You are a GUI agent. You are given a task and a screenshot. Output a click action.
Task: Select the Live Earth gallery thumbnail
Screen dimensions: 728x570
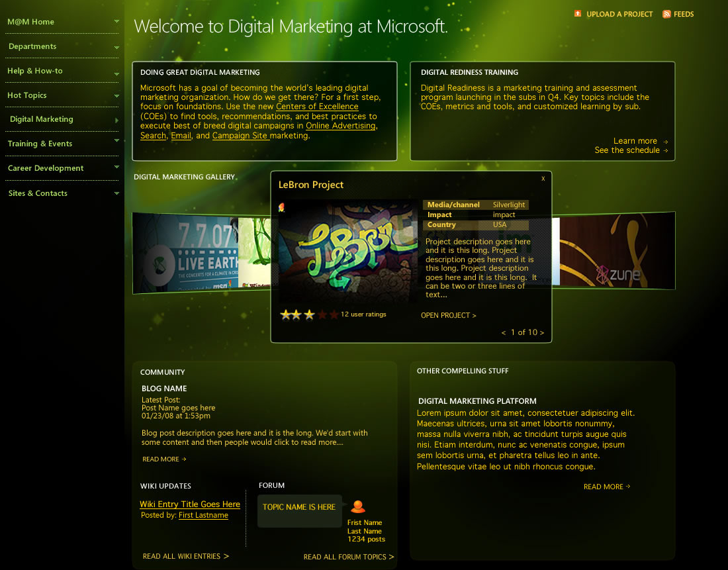pos(185,254)
